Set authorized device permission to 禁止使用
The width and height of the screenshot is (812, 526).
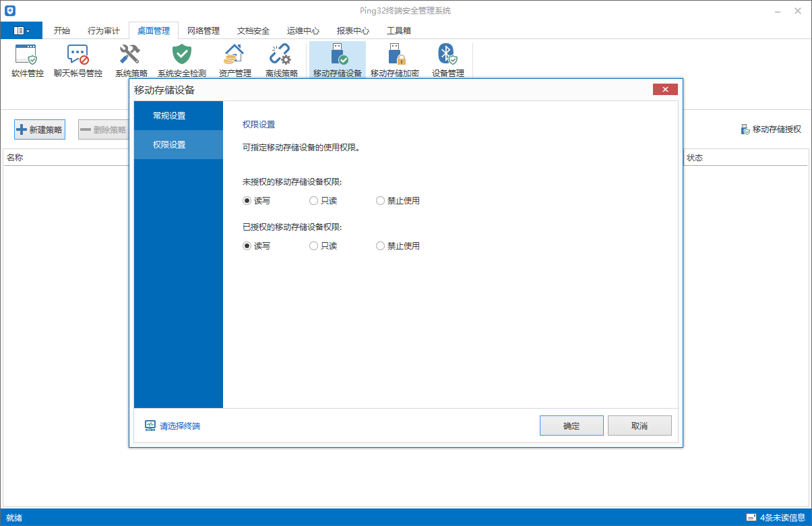(398, 246)
